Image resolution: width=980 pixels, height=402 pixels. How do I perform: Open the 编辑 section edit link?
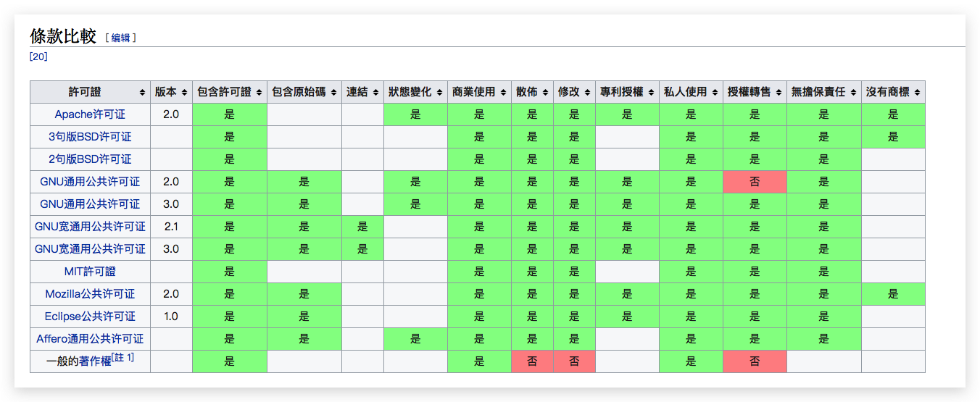(x=120, y=38)
